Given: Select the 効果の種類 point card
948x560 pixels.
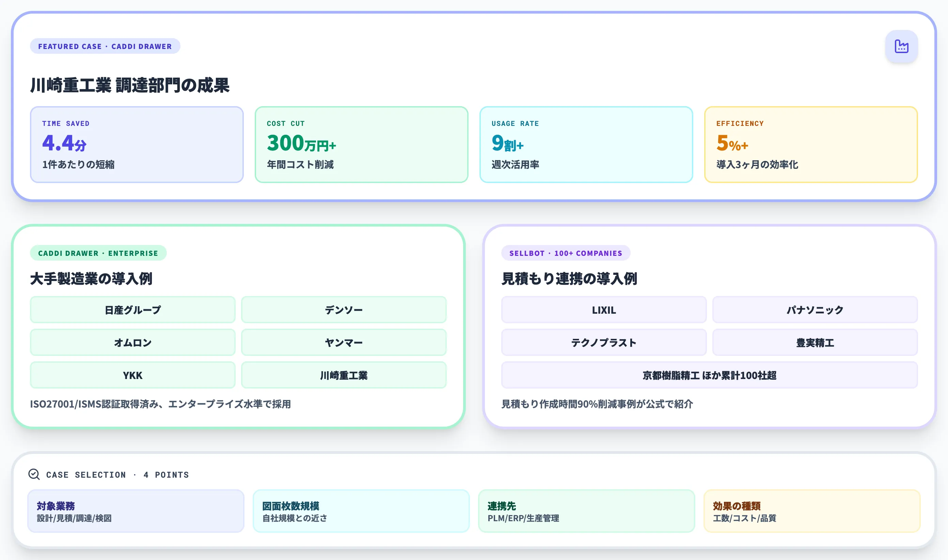Looking at the screenshot, I should pos(810,512).
